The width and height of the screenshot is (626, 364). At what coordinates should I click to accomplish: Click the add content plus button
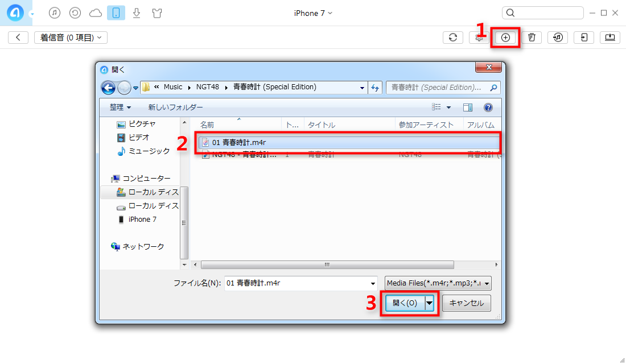coord(505,38)
